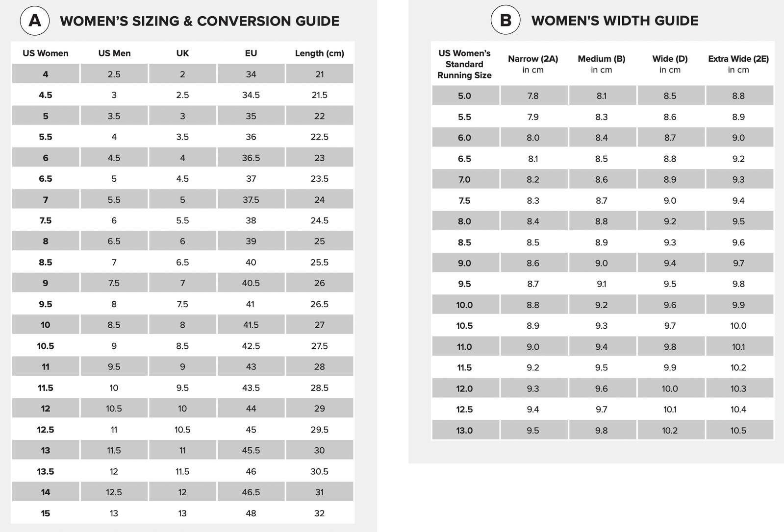This screenshot has height=532, width=784.
Task: Click the circled letter A badge
Action: coord(34,21)
